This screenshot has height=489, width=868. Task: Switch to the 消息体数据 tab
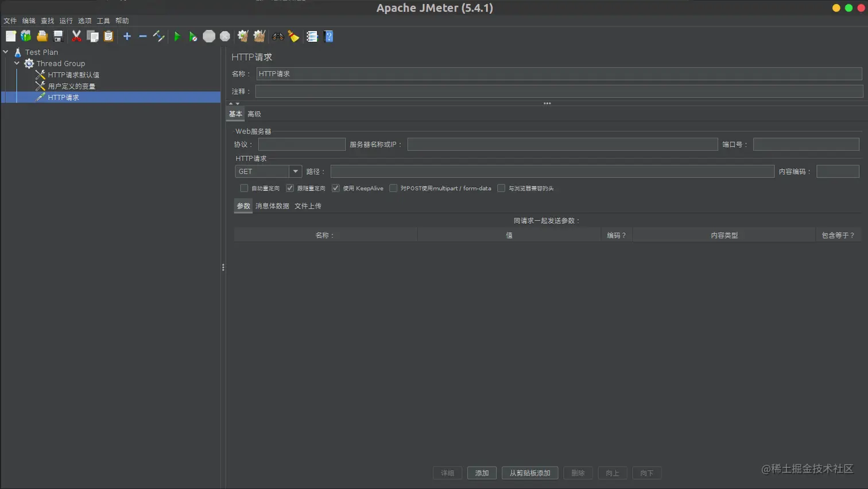click(x=272, y=206)
